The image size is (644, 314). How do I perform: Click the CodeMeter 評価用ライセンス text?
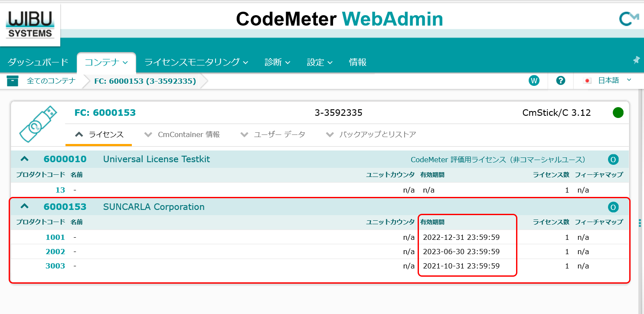498,160
